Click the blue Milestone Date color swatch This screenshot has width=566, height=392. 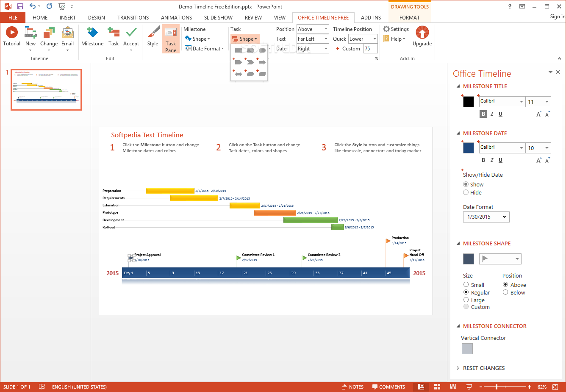point(469,148)
